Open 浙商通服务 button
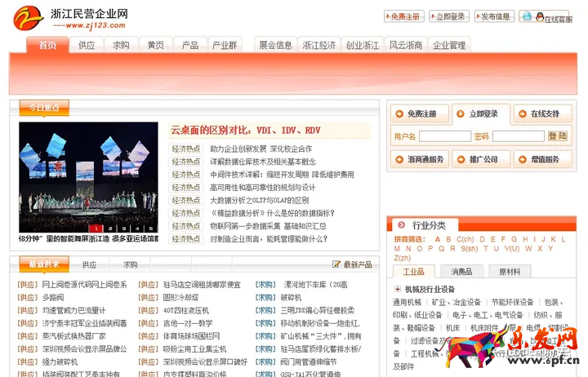The height and width of the screenshot is (377, 588). click(420, 159)
